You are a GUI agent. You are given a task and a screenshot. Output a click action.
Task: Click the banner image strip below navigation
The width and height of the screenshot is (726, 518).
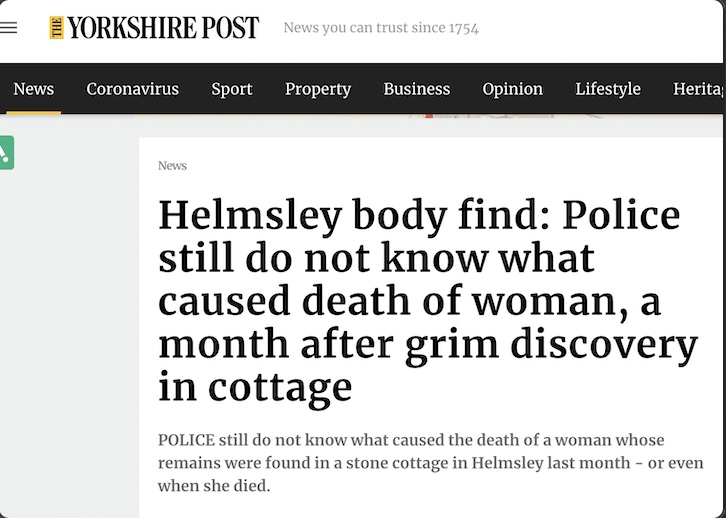[500, 116]
